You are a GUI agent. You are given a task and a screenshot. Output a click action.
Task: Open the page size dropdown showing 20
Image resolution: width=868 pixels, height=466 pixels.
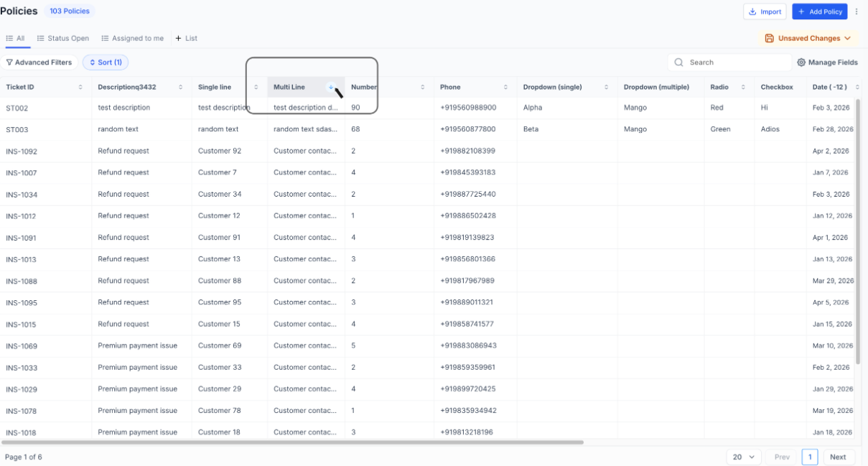pos(743,457)
